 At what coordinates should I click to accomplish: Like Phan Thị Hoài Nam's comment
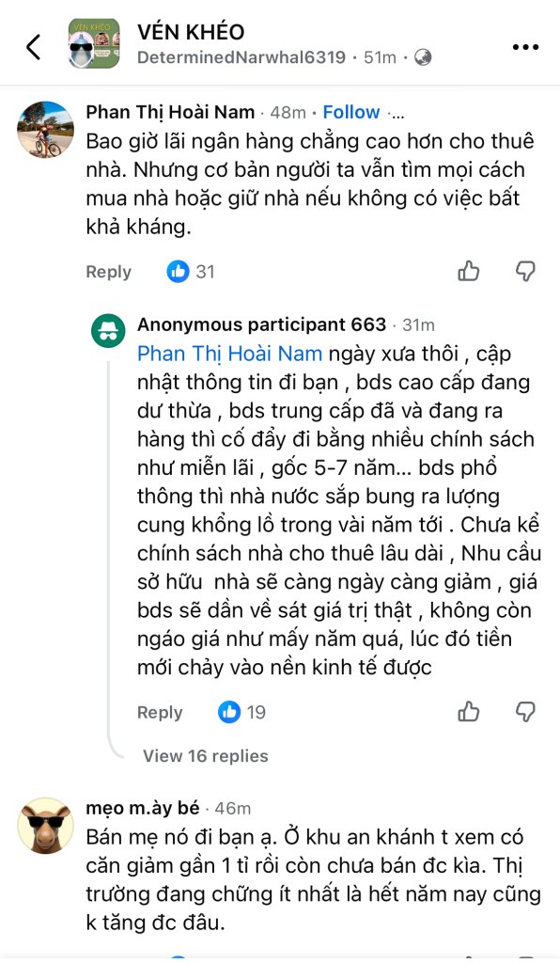tap(469, 271)
